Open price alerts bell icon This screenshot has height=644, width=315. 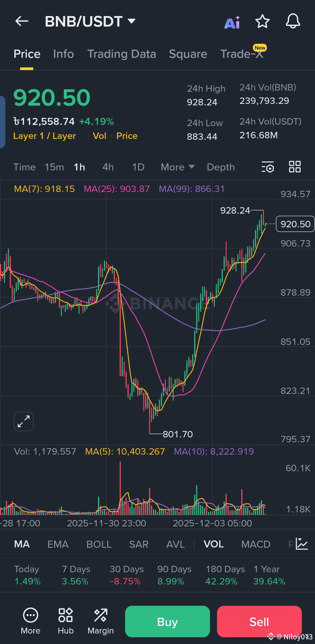[x=293, y=21]
